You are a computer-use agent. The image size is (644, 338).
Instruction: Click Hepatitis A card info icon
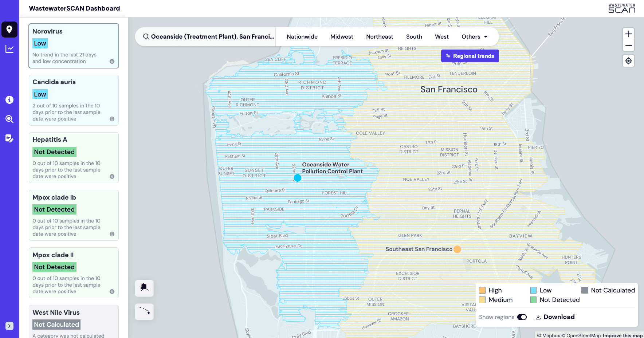pos(112,177)
